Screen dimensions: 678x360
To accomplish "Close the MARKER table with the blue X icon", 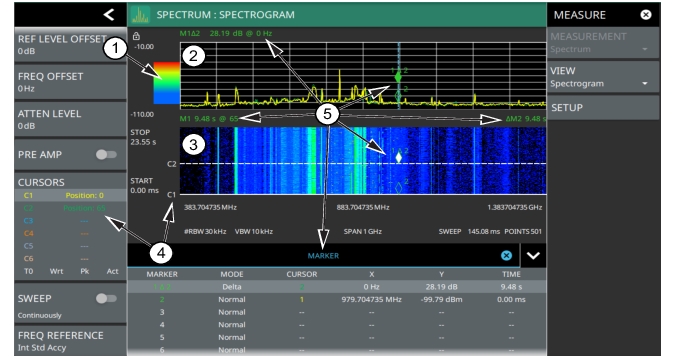I will pyautogui.click(x=506, y=255).
